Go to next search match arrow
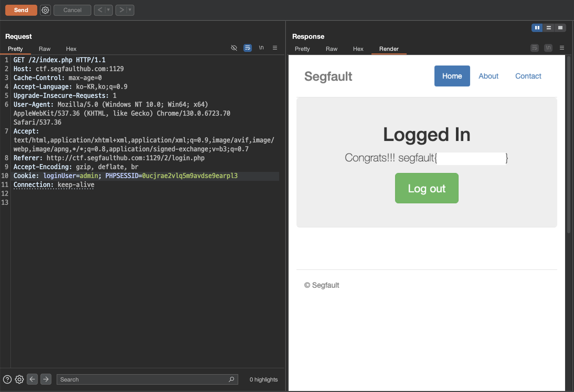The width and height of the screenshot is (574, 392). coord(46,379)
